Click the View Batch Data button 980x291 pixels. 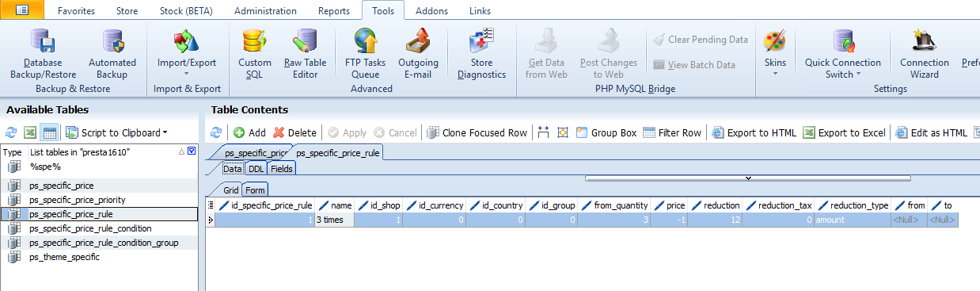693,65
